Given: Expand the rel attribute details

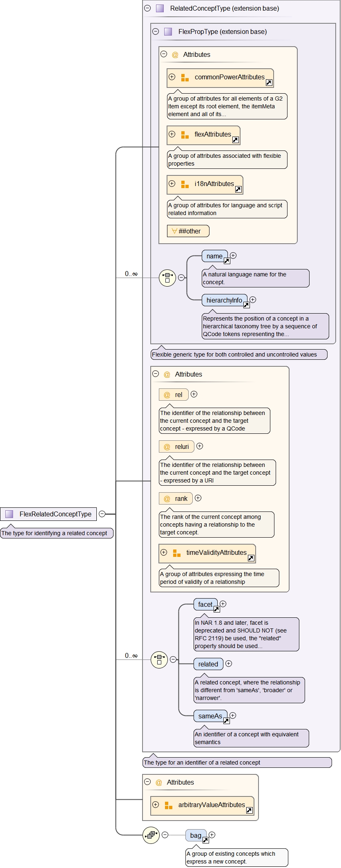Looking at the screenshot, I should 194,394.
